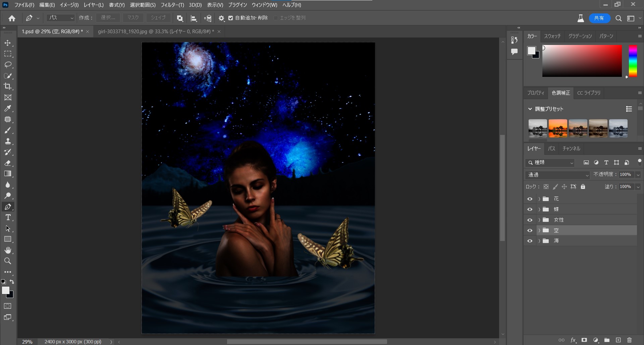This screenshot has height=345, width=644.
Task: Open the 種類 layer filter dropdown
Action: point(550,163)
